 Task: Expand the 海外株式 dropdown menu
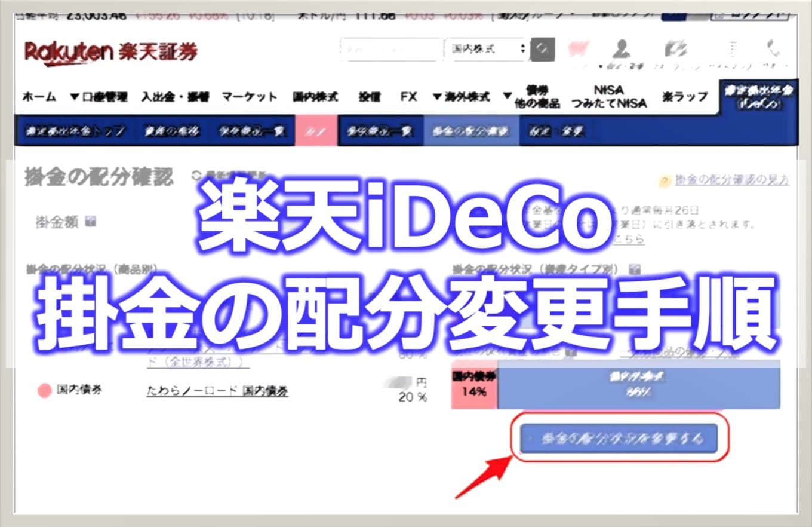click(x=461, y=97)
